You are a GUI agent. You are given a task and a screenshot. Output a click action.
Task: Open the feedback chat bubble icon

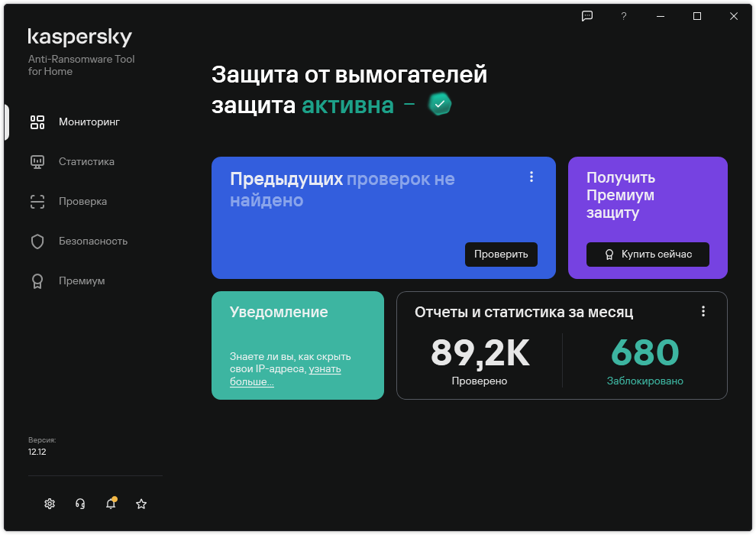coord(587,16)
